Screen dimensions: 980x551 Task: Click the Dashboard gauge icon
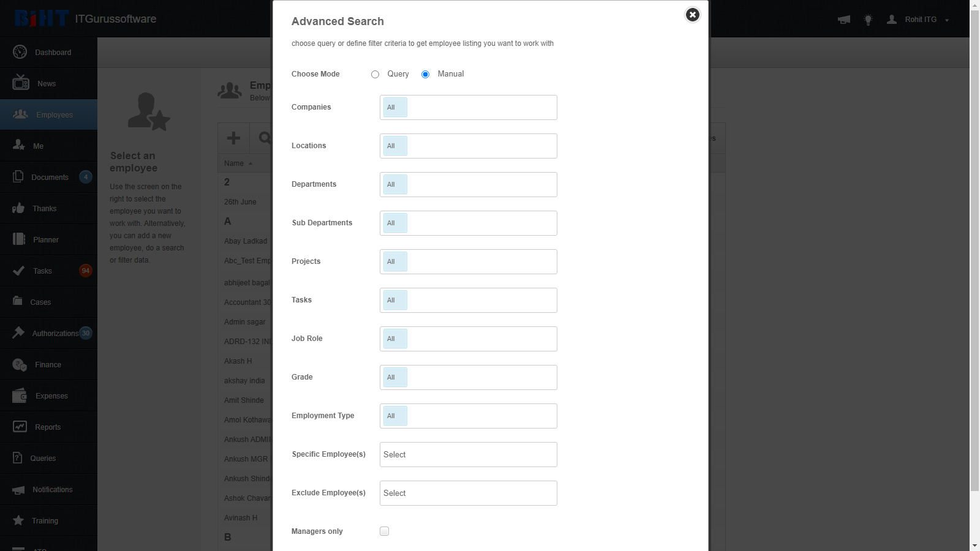pos(20,52)
